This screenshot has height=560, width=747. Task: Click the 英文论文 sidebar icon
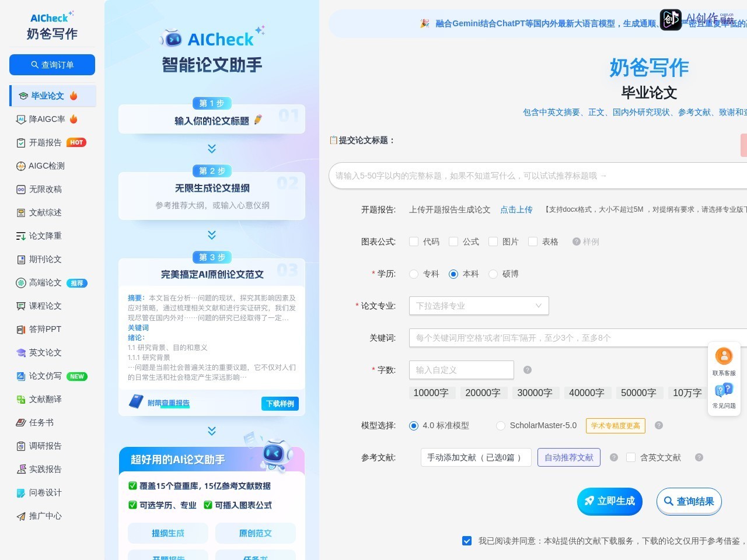[21, 353]
